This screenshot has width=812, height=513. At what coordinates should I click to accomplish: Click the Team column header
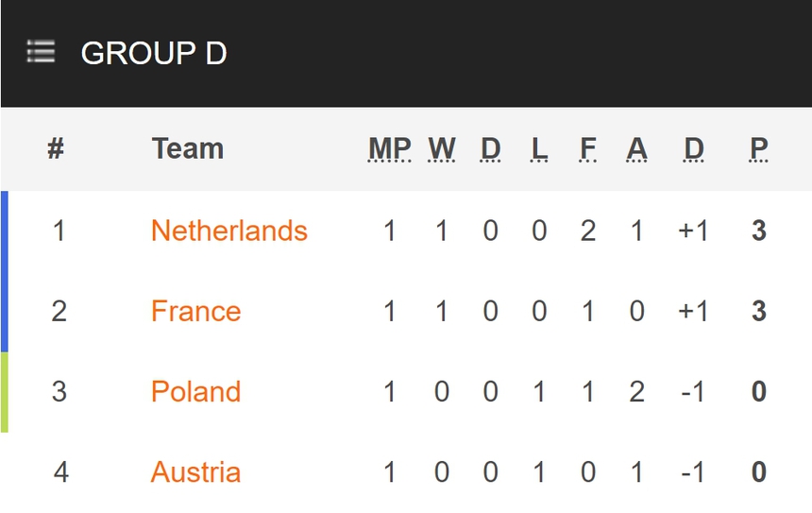(x=188, y=148)
